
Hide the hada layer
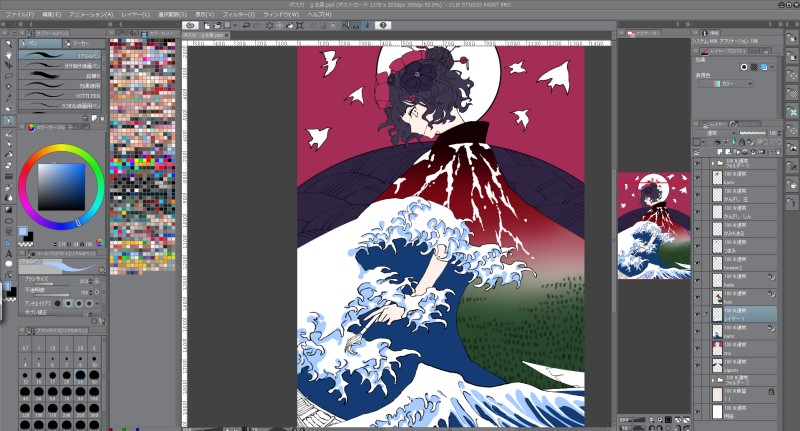click(x=697, y=280)
